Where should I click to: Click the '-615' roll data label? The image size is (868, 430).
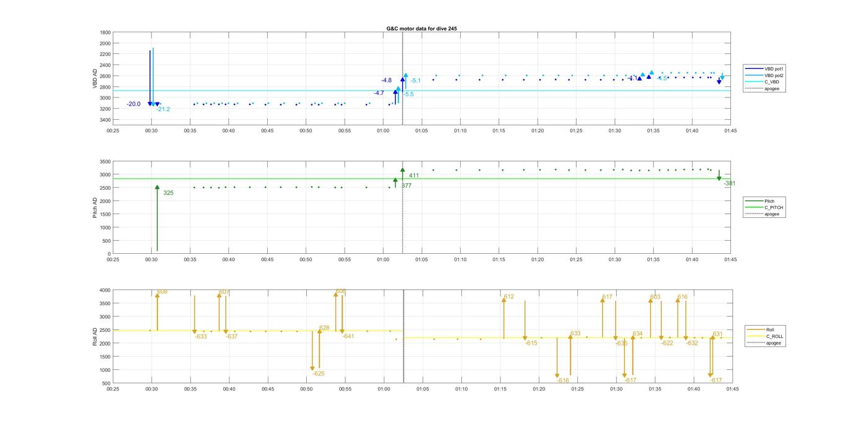(531, 343)
